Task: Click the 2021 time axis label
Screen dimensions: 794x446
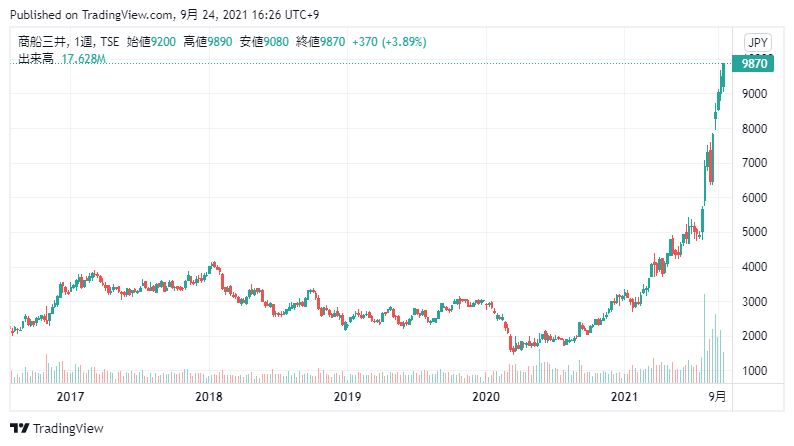Action: [624, 396]
